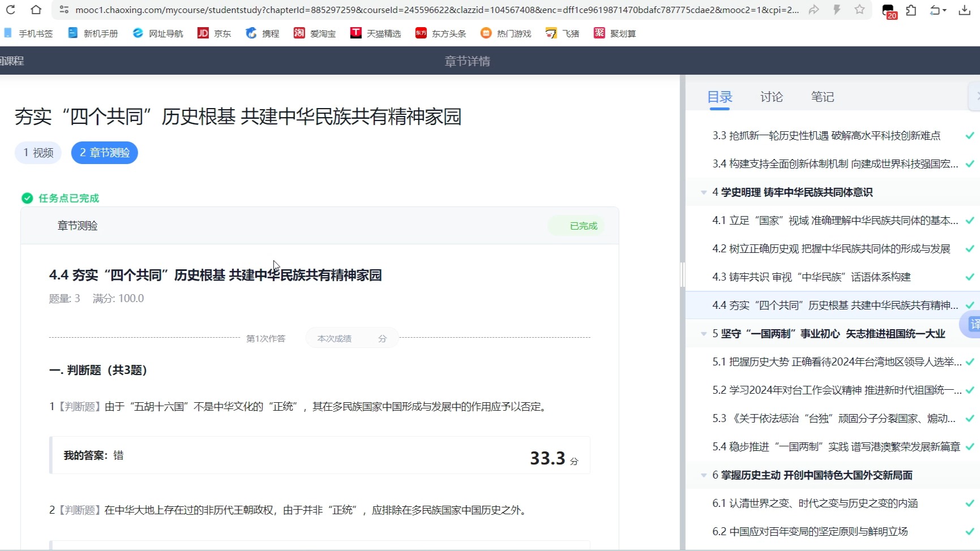Open section 5.3 《关于依法惩治“台独”》
The width and height of the screenshot is (980, 551).
point(833,419)
